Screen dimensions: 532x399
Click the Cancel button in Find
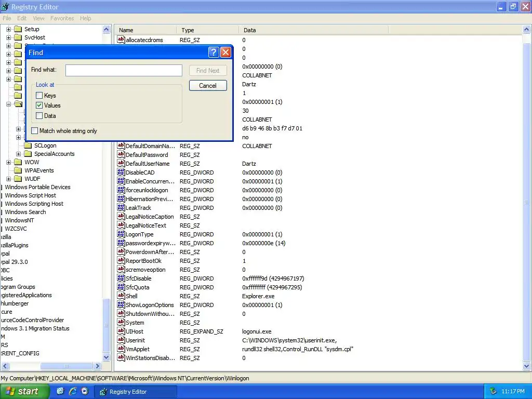pos(208,86)
